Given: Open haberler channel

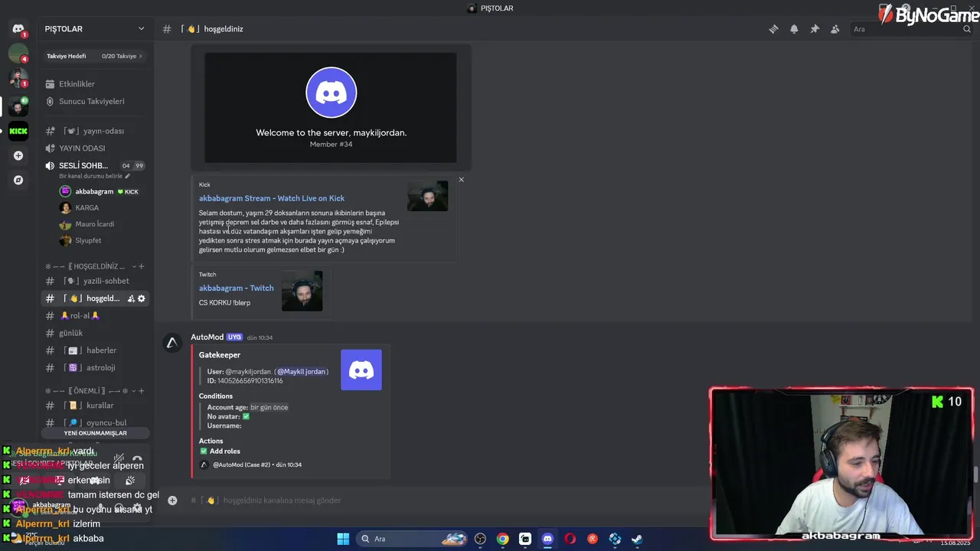Looking at the screenshot, I should click(95, 350).
